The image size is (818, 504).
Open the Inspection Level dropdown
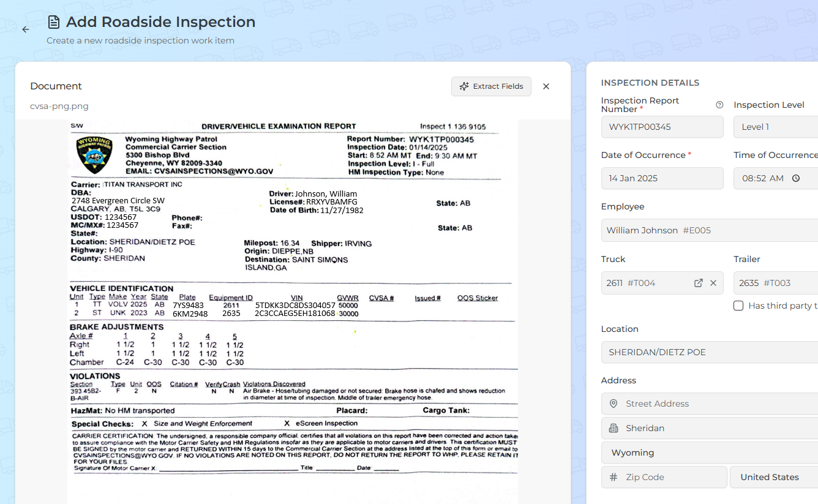point(775,127)
